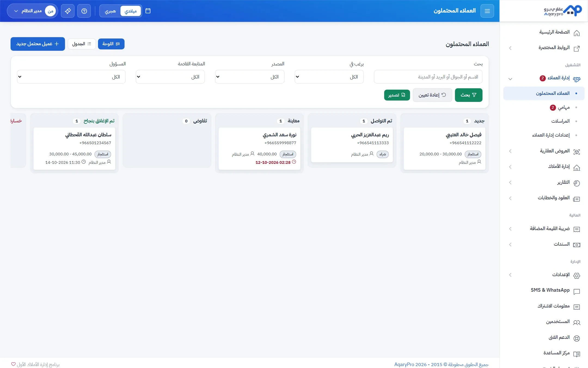Open مركز المساعدة link
The image size is (588, 368).
click(x=544, y=353)
